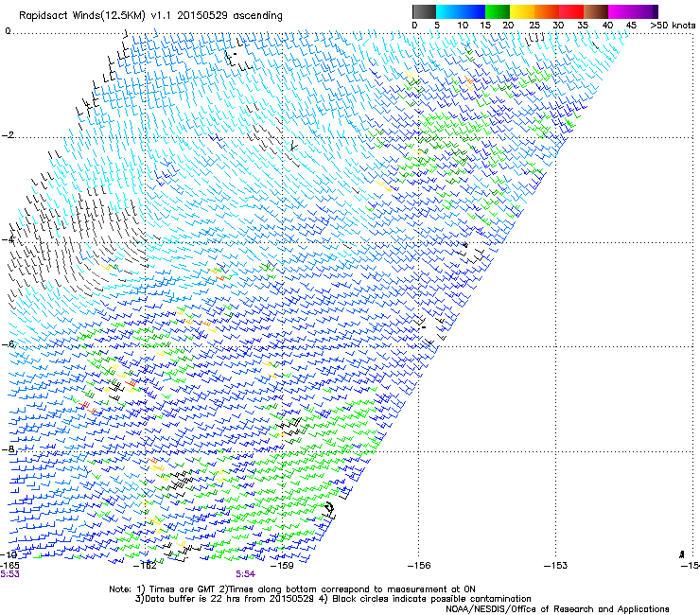
Task: Click the brown 35-40 knots legend swatch
Action: (596, 11)
